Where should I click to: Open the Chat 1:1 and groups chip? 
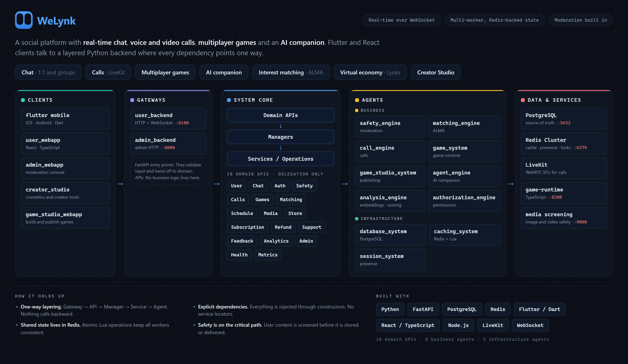click(x=48, y=72)
